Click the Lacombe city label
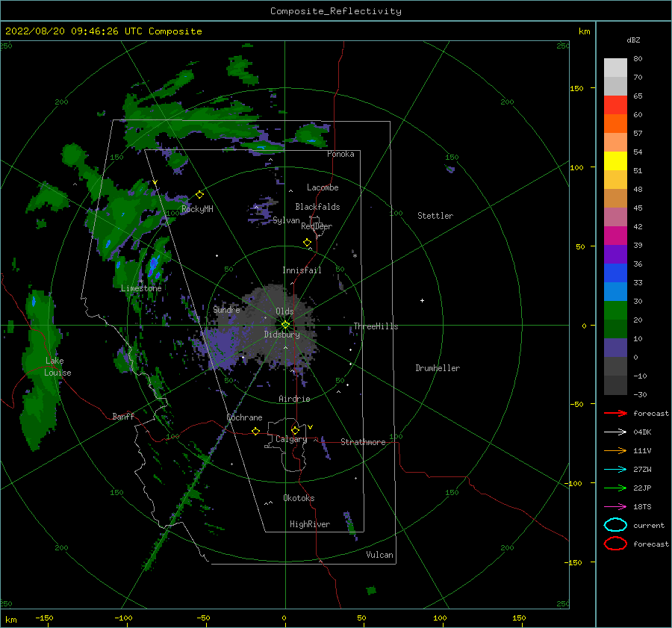This screenshot has height=628, width=672. [323, 187]
